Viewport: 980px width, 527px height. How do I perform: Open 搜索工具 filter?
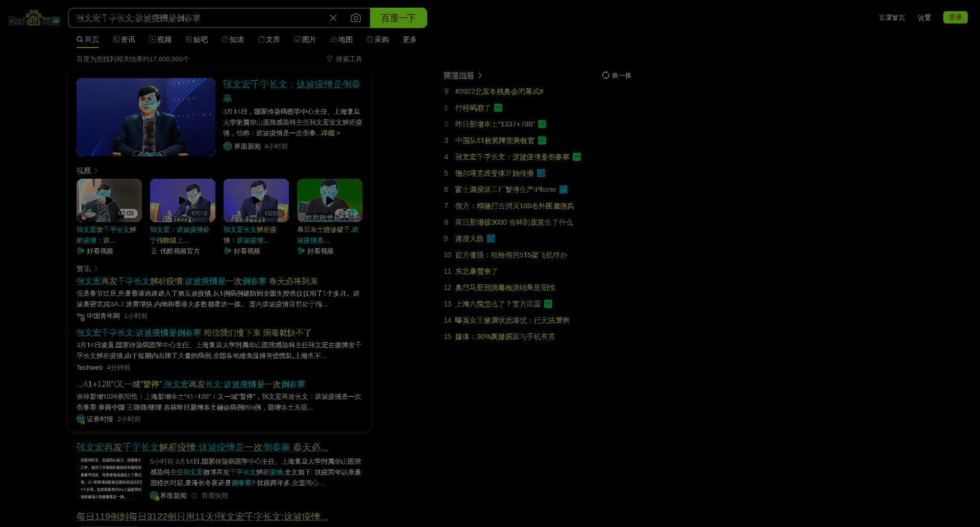pos(345,59)
